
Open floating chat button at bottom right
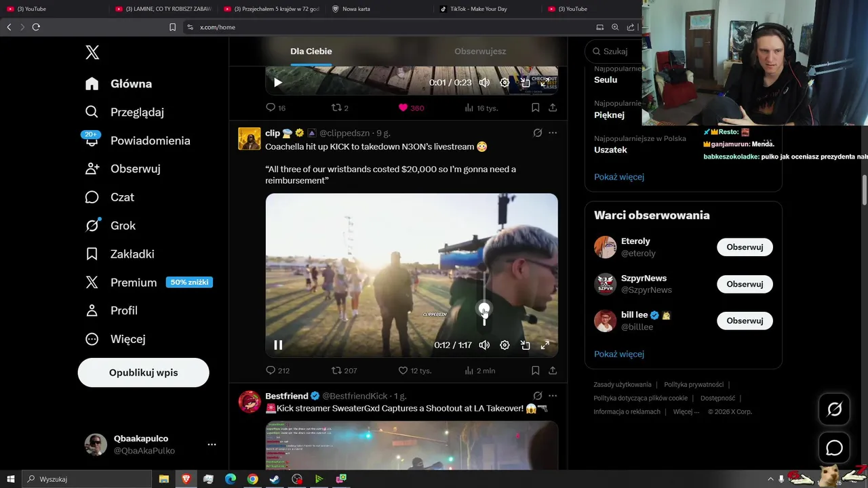[x=834, y=448]
